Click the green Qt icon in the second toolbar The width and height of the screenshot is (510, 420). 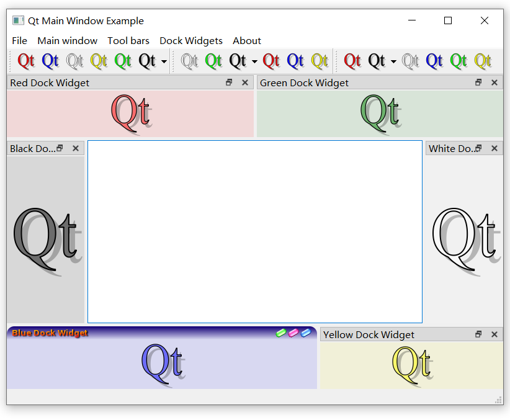point(214,61)
